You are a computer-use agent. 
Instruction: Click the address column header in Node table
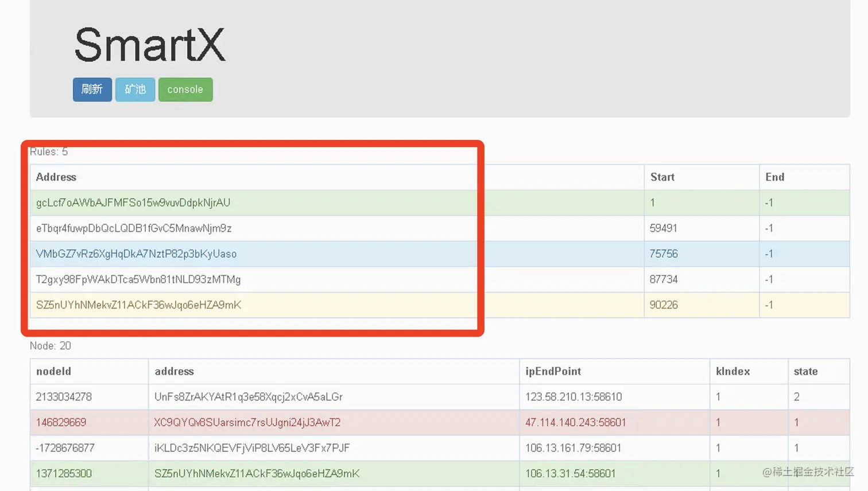pyautogui.click(x=174, y=371)
